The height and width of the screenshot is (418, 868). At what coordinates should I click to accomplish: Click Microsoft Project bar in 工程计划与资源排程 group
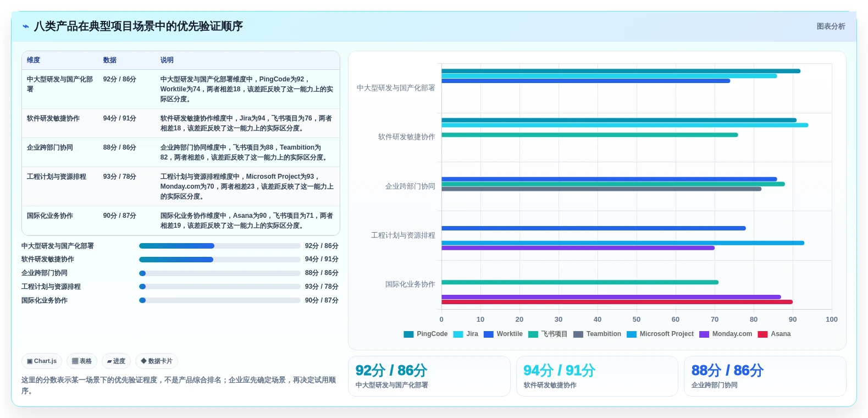pos(623,243)
